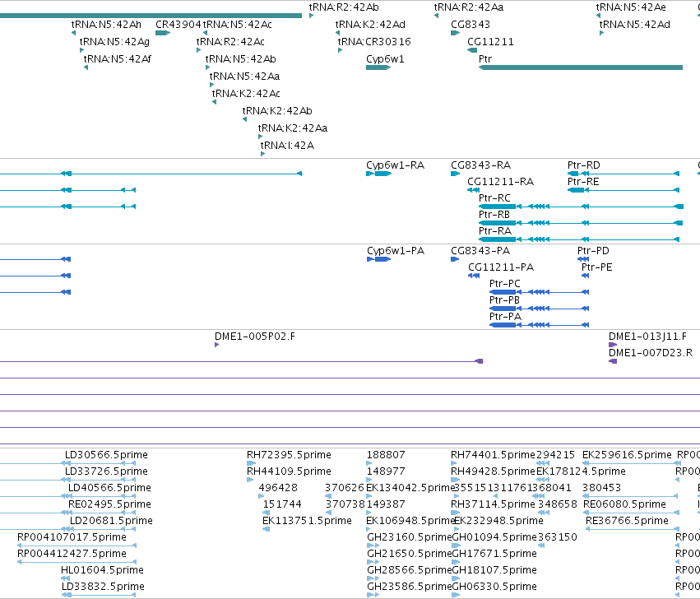
Task: Click the DME1-013J11.F clone label
Action: (x=648, y=337)
